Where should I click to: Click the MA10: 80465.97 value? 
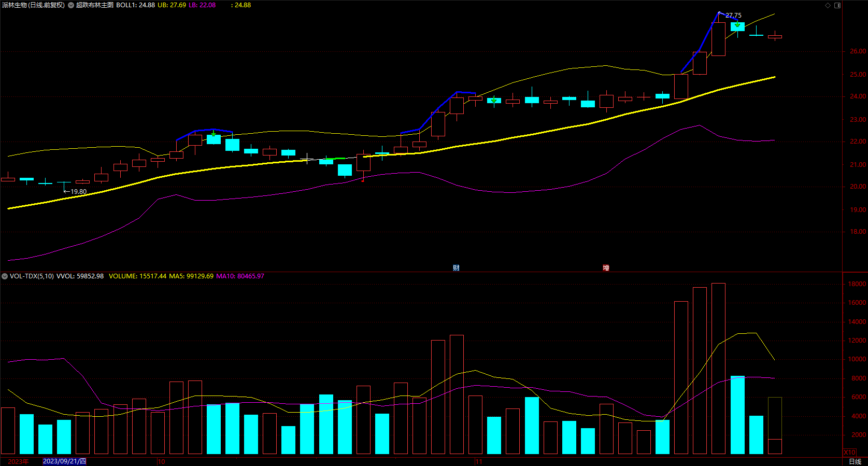pos(240,276)
